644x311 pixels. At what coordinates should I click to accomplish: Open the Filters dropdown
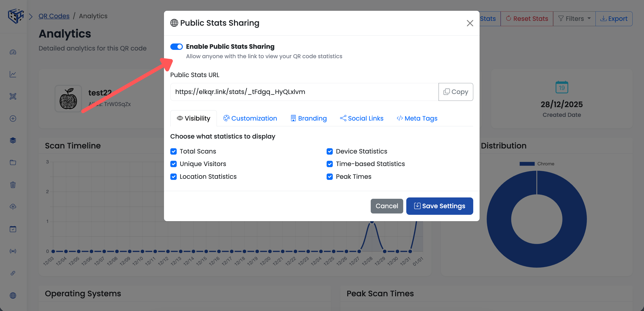pos(574,18)
